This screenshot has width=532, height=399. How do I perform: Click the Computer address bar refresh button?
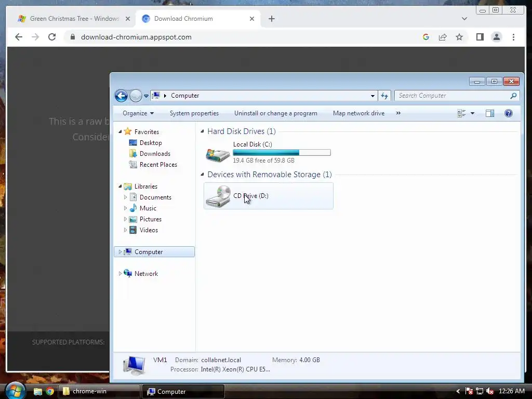[384, 96]
